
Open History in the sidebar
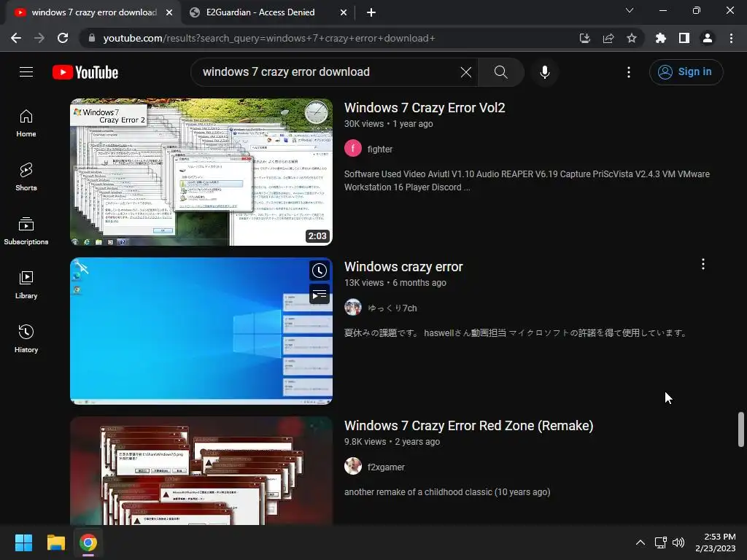[x=26, y=338]
